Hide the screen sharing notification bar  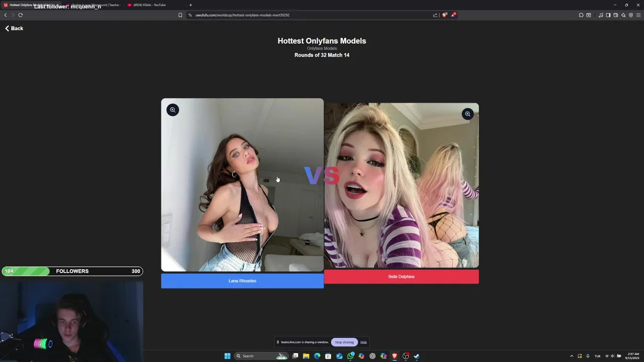363,342
